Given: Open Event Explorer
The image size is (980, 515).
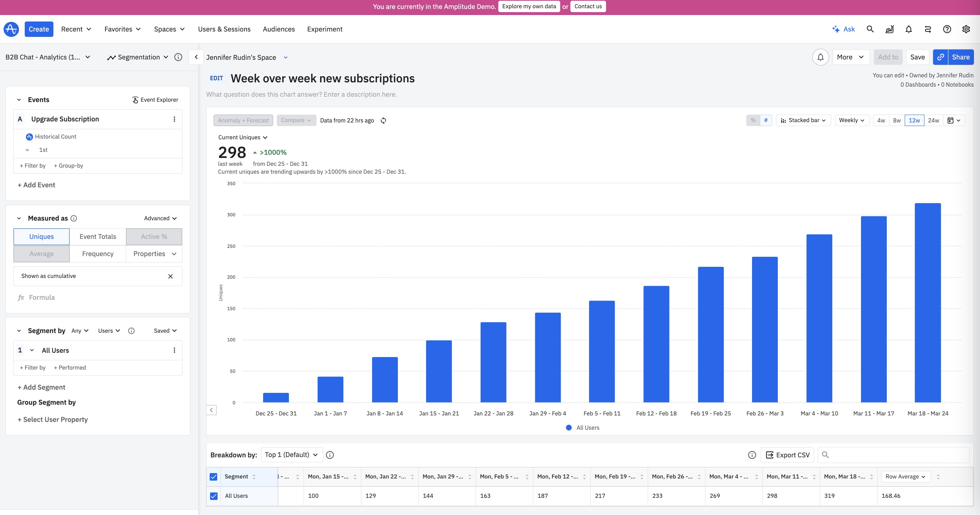Looking at the screenshot, I should tap(155, 100).
